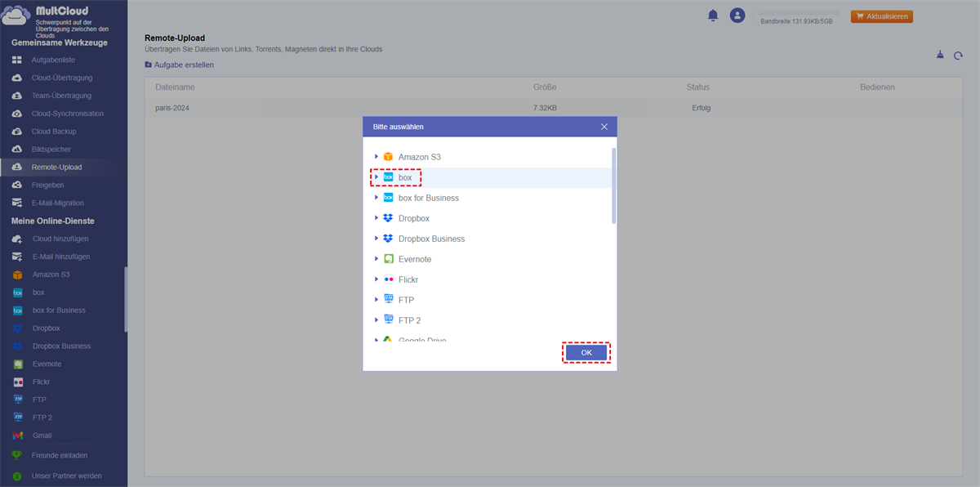Click the Aufgabenliste sidebar icon
Screen dimensions: 980x487
pos(17,60)
